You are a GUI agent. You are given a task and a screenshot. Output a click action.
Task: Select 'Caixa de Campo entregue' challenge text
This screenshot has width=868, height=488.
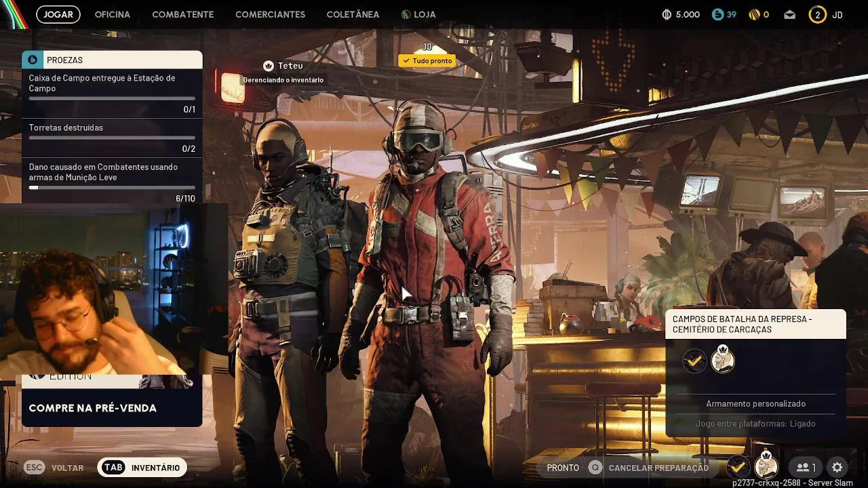coord(102,83)
